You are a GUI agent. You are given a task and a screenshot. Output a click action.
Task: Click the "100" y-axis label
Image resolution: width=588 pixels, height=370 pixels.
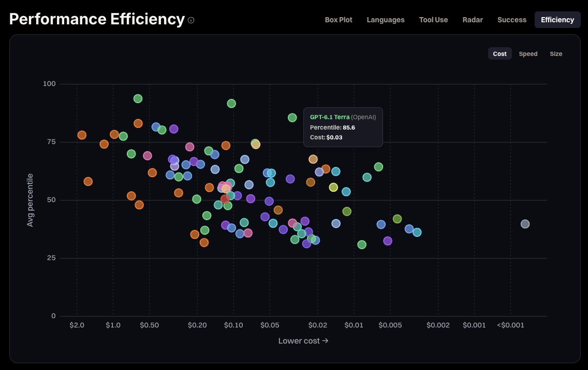[49, 83]
